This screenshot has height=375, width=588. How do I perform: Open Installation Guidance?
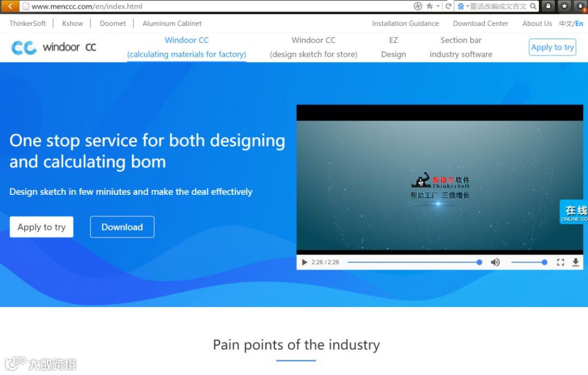pyautogui.click(x=406, y=23)
